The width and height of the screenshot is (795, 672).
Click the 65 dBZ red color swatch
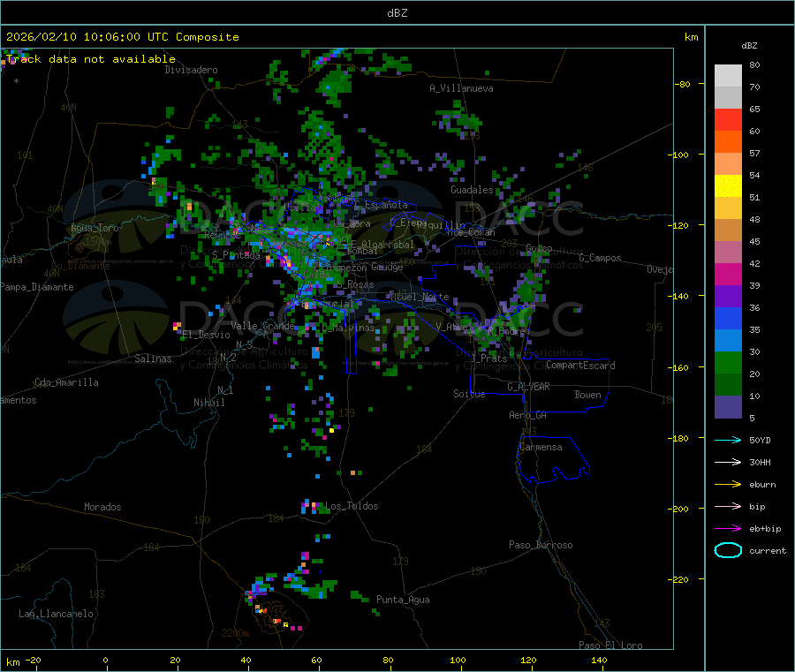[728, 119]
